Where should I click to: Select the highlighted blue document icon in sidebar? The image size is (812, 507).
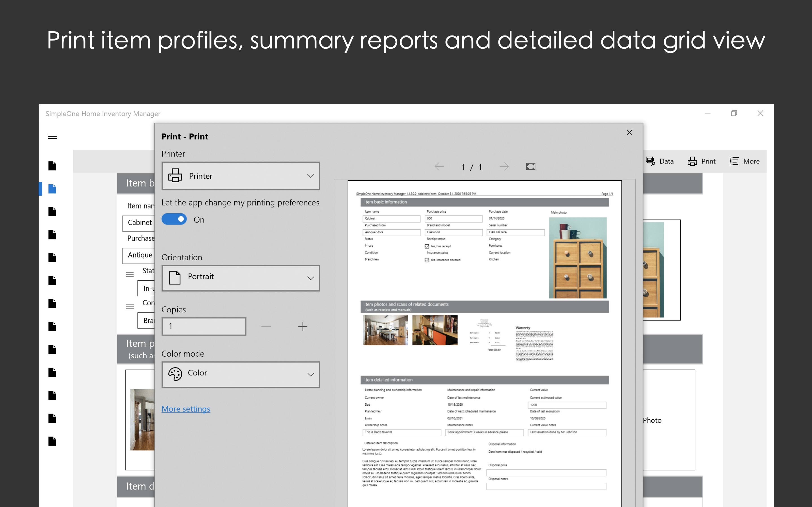point(52,188)
